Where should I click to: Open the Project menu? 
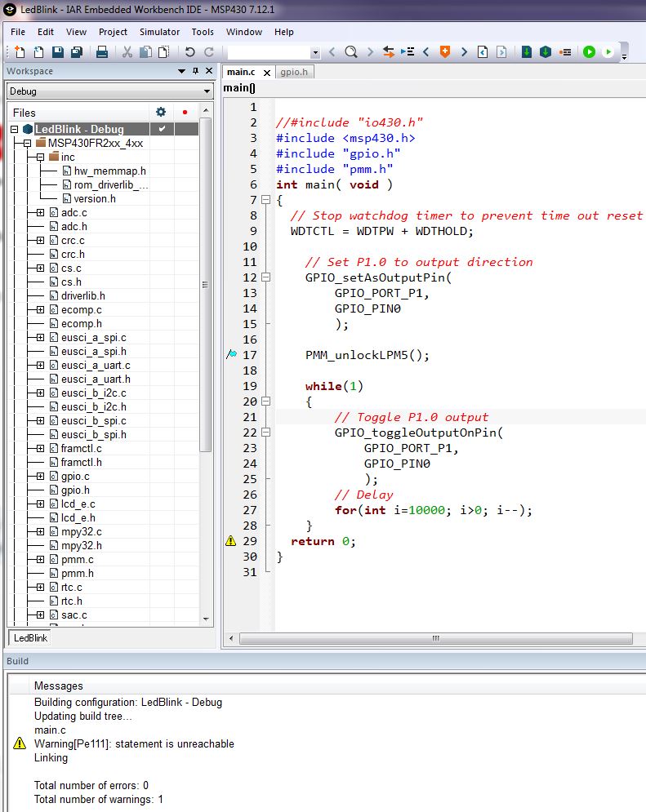[x=113, y=32]
